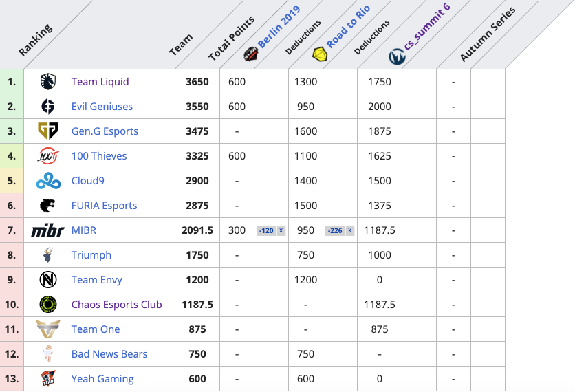Select FURIA's 1500 Road to Rio points
Image resolution: width=575 pixels, height=392 pixels.
[306, 206]
